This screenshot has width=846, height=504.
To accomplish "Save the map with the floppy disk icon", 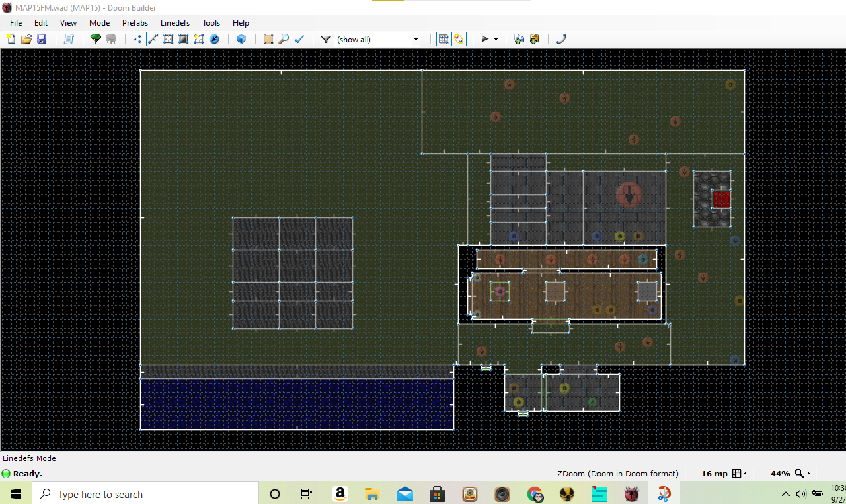I will click(x=42, y=39).
